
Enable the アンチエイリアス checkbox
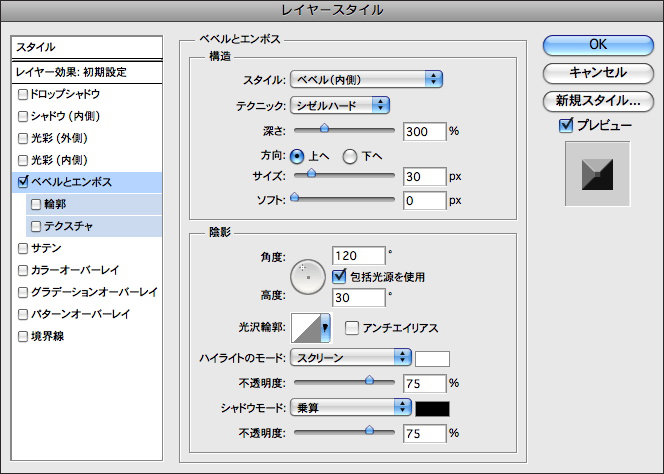point(352,328)
